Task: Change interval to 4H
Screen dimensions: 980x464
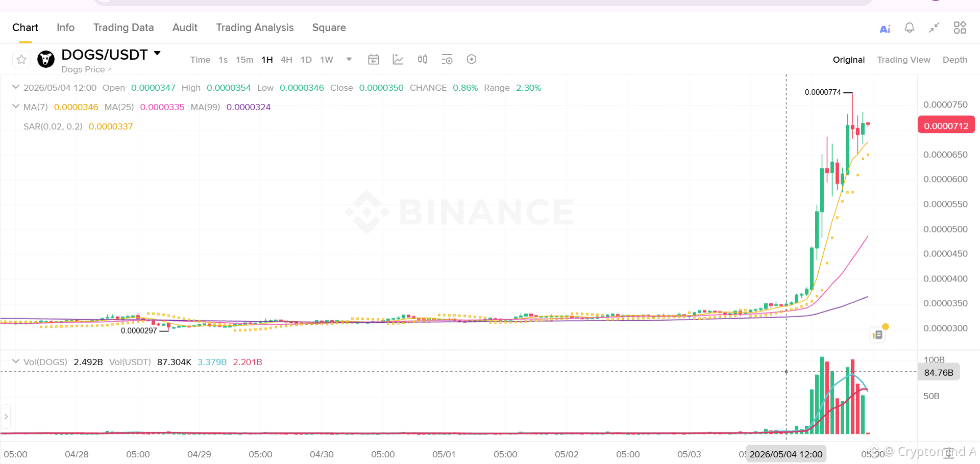Action: pyautogui.click(x=286, y=60)
